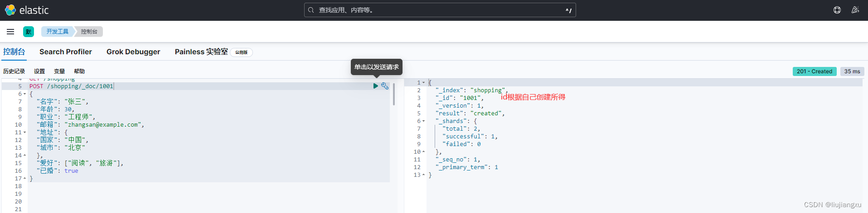
Task: Focus the global search field '查找应用、内容等。'
Action: point(440,10)
